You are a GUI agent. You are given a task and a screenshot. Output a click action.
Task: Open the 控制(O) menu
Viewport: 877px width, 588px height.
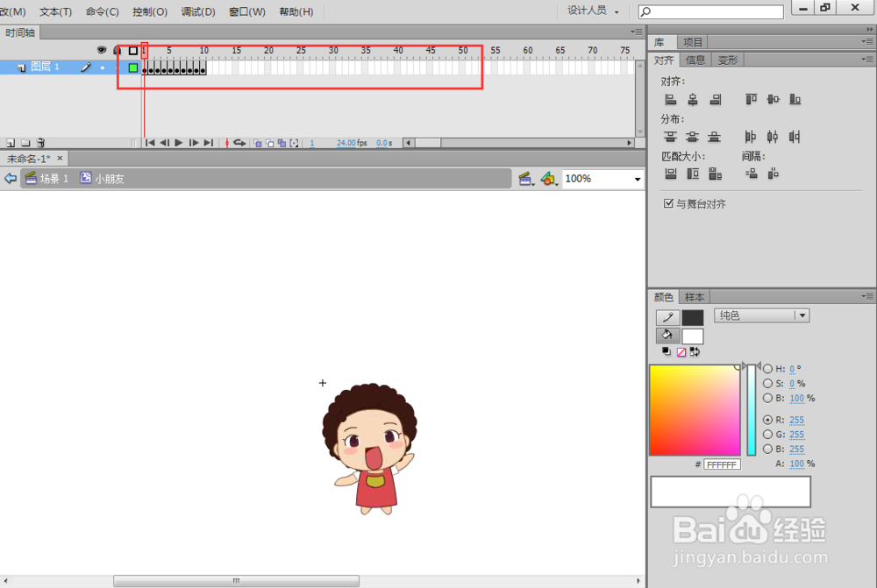pos(150,11)
